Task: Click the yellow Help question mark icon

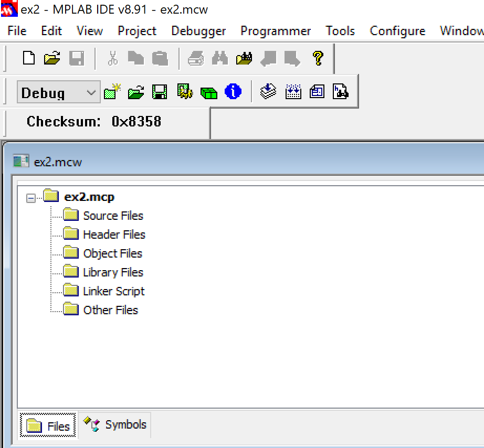Action: click(318, 58)
